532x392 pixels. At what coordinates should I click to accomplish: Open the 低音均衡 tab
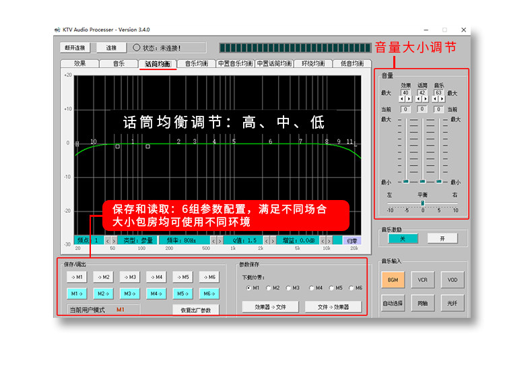pyautogui.click(x=352, y=63)
